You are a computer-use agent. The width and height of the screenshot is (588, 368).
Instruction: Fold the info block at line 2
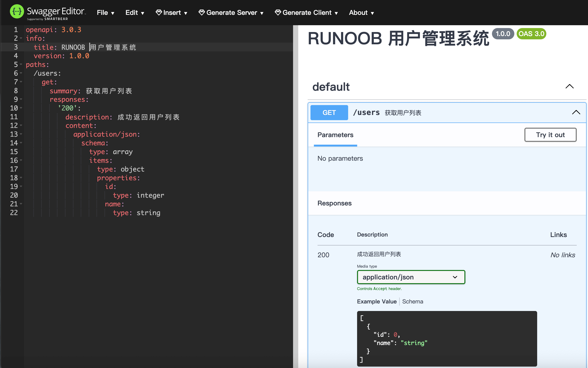tap(21, 38)
